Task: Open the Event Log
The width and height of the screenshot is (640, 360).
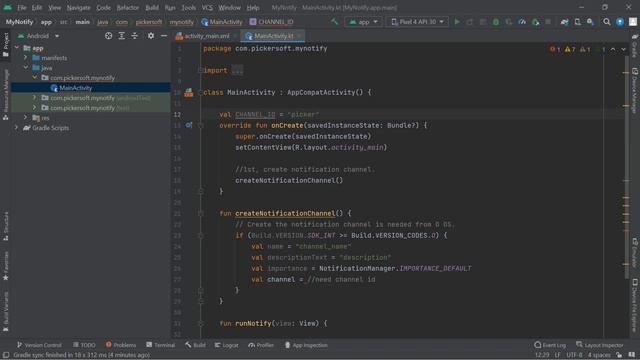Action: tap(550, 345)
